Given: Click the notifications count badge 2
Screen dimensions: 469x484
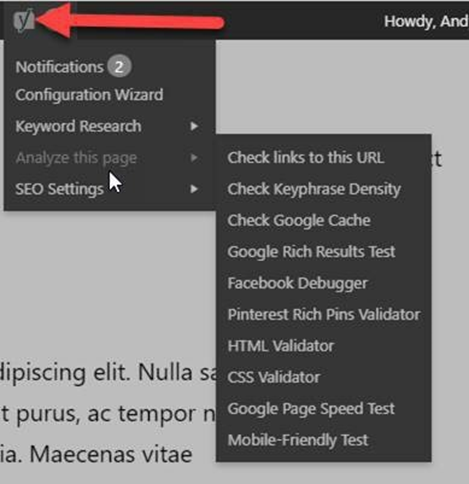Looking at the screenshot, I should pos(119,67).
